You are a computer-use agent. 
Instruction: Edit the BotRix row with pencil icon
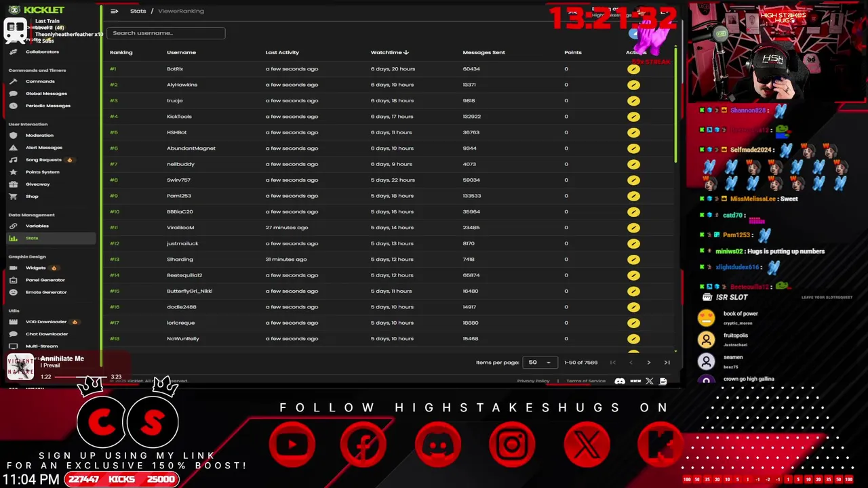pyautogui.click(x=633, y=69)
